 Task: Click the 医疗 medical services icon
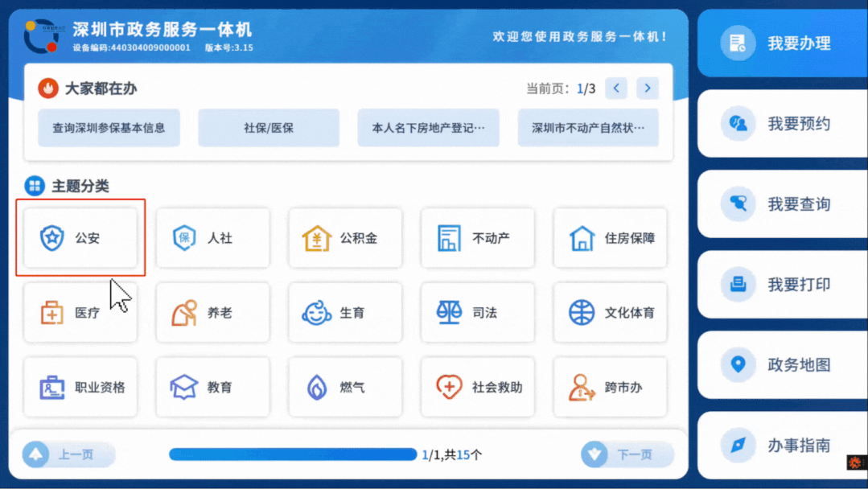tap(80, 312)
